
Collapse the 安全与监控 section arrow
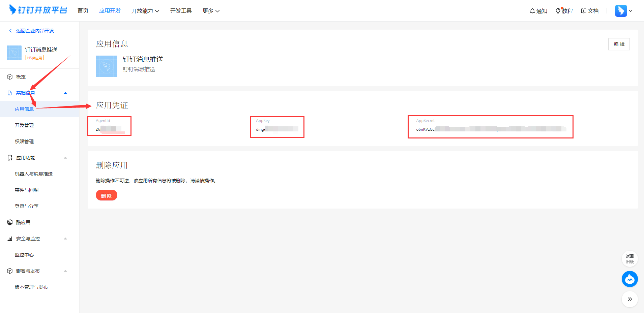click(x=65, y=239)
